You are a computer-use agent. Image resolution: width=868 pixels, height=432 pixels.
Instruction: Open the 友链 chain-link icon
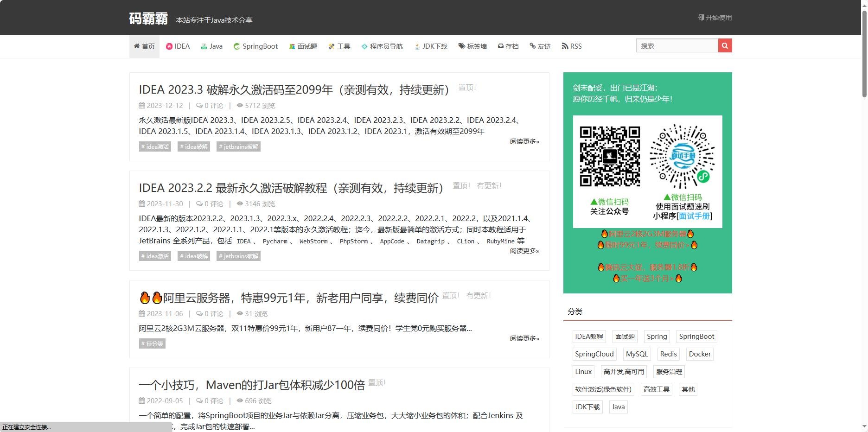tap(532, 46)
